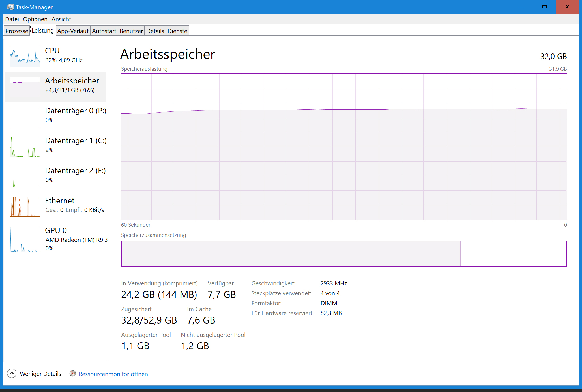Click the Ressourcenmonitor öffnen link
The height and width of the screenshot is (392, 582).
click(113, 374)
